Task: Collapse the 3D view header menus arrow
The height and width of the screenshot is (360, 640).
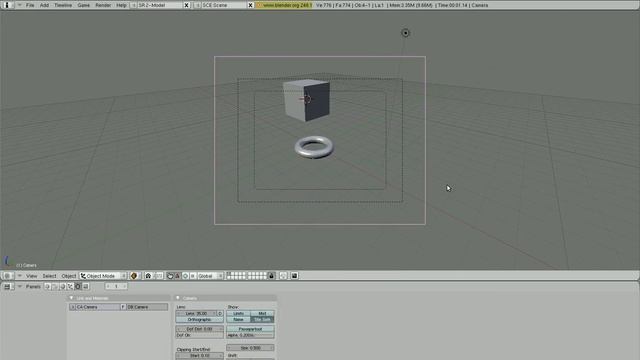Action: pos(19,276)
